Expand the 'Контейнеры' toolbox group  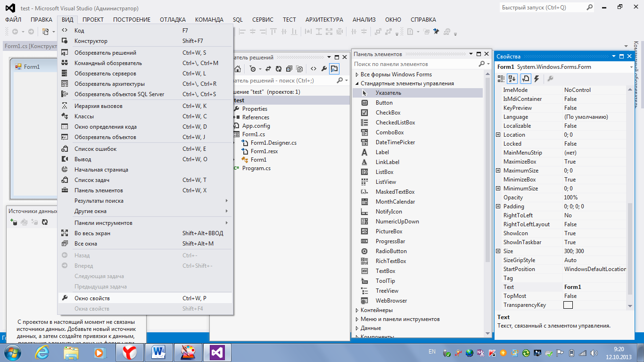tap(357, 310)
